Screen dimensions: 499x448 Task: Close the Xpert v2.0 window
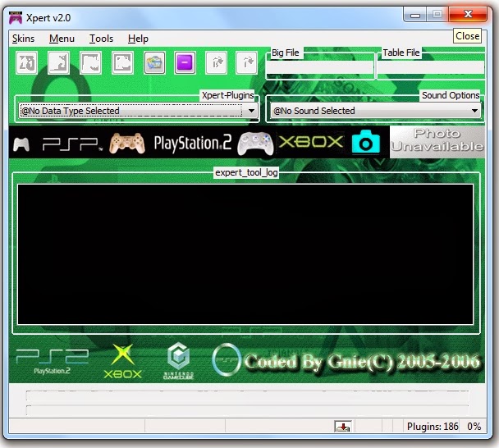468,15
